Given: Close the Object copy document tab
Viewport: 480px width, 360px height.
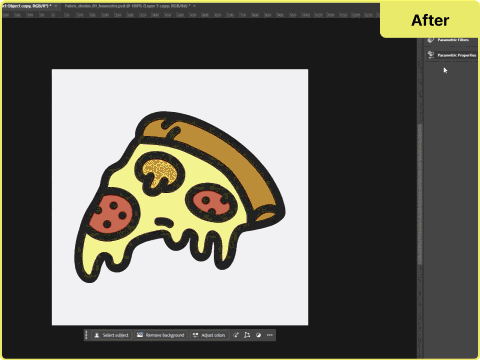Looking at the screenshot, I should tap(56, 6).
